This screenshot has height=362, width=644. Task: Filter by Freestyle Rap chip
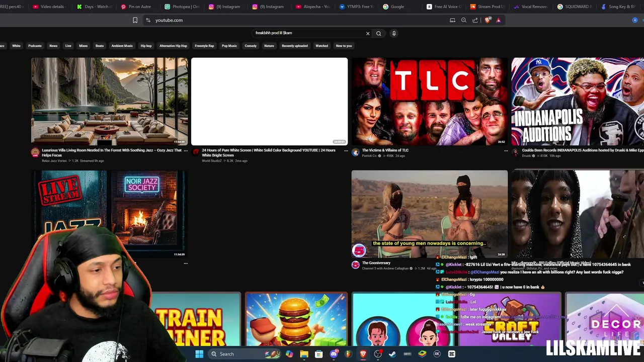click(204, 46)
